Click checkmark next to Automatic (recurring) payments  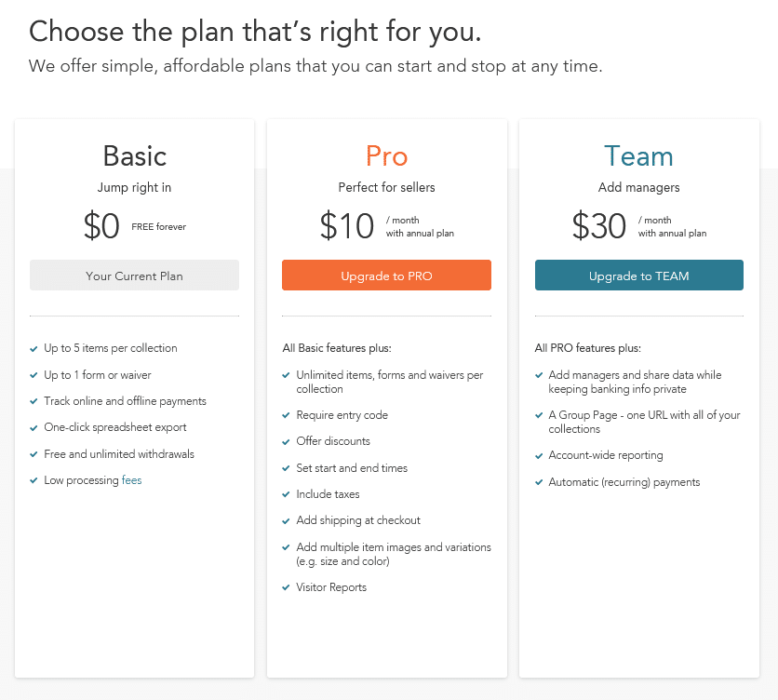tap(539, 482)
